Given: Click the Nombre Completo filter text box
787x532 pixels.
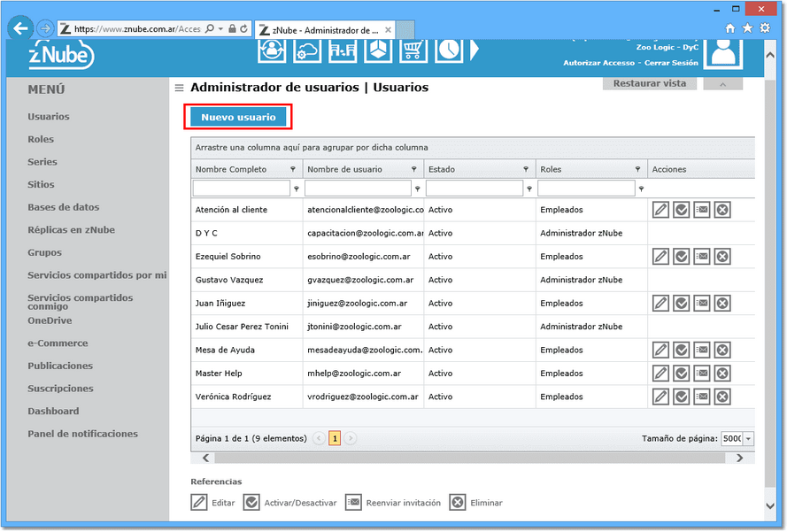Looking at the screenshot, I should (x=242, y=189).
